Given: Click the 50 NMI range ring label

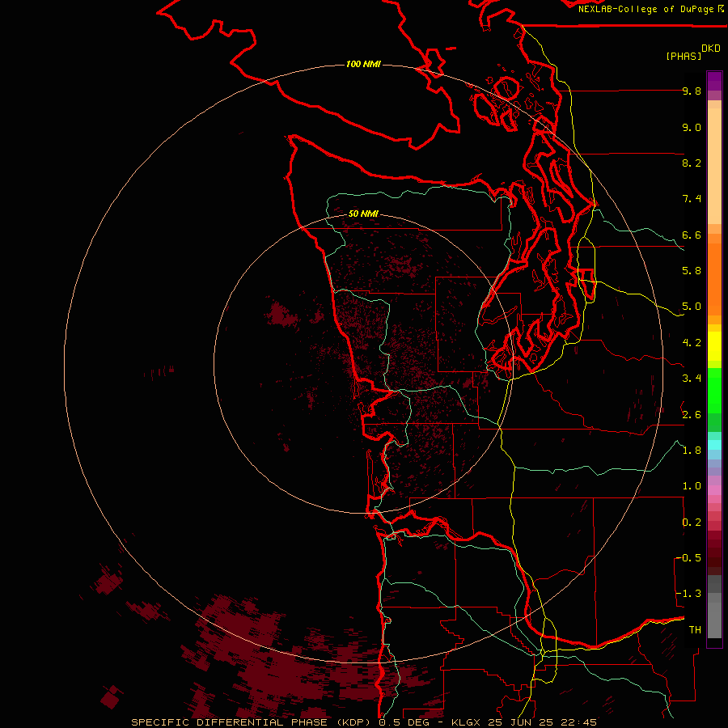Looking at the screenshot, I should click(363, 214).
